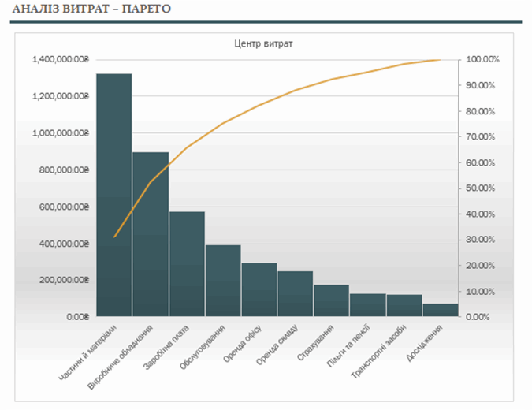The height and width of the screenshot is (410, 532).
Task: Click the 800,000.00₴ left axis value
Action: (x=63, y=170)
